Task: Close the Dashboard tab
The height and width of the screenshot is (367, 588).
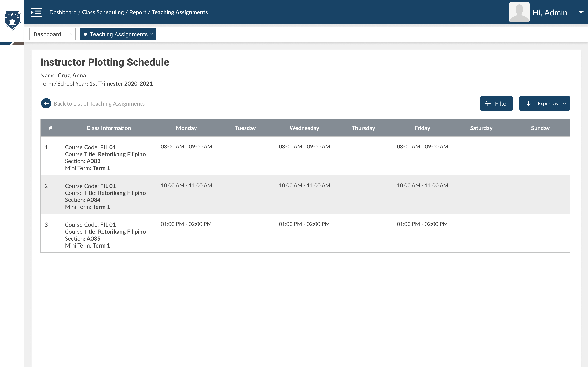Action: [71, 34]
